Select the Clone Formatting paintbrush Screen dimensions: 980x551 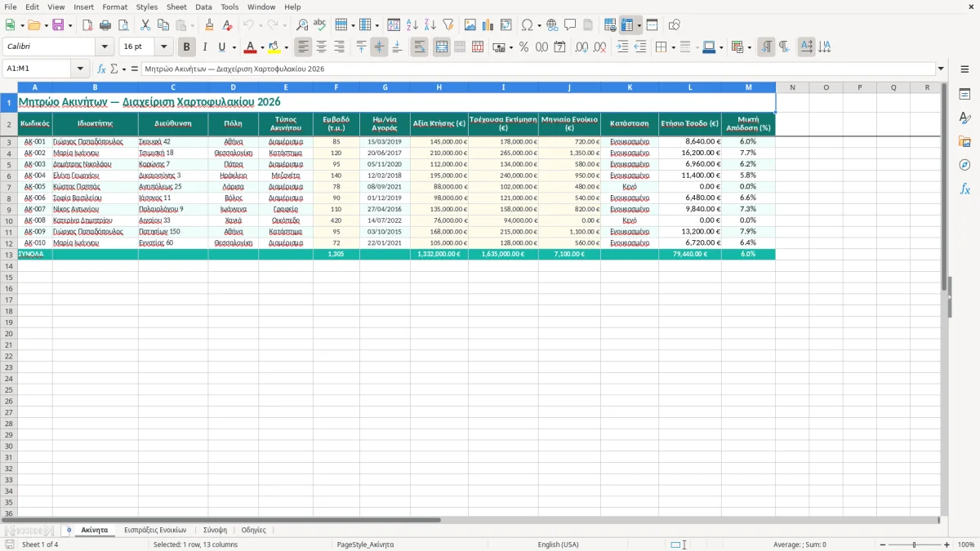(209, 25)
